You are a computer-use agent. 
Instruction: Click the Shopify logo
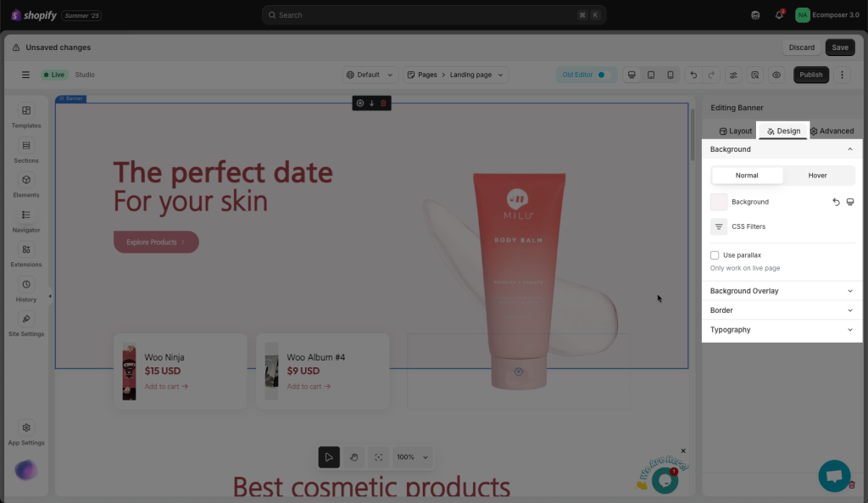pyautogui.click(x=33, y=15)
